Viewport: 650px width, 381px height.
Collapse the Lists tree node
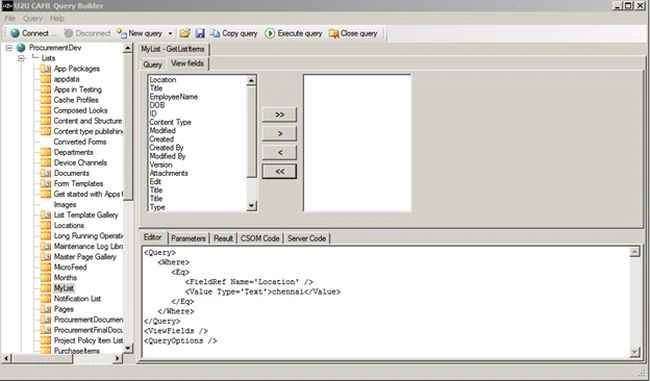(21, 58)
